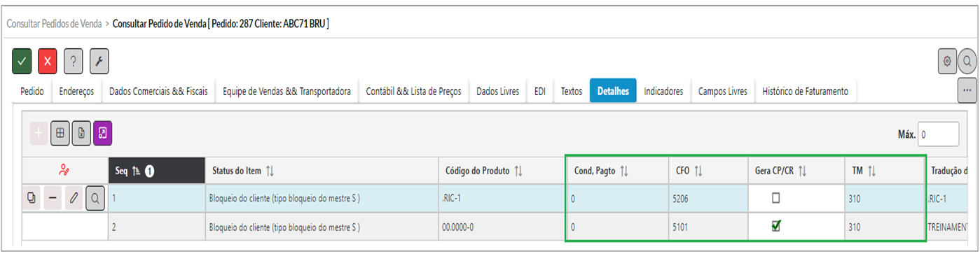Image resolution: width=980 pixels, height=254 pixels.
Task: Sort arrows on the Cond, Pagto column
Action: point(623,171)
